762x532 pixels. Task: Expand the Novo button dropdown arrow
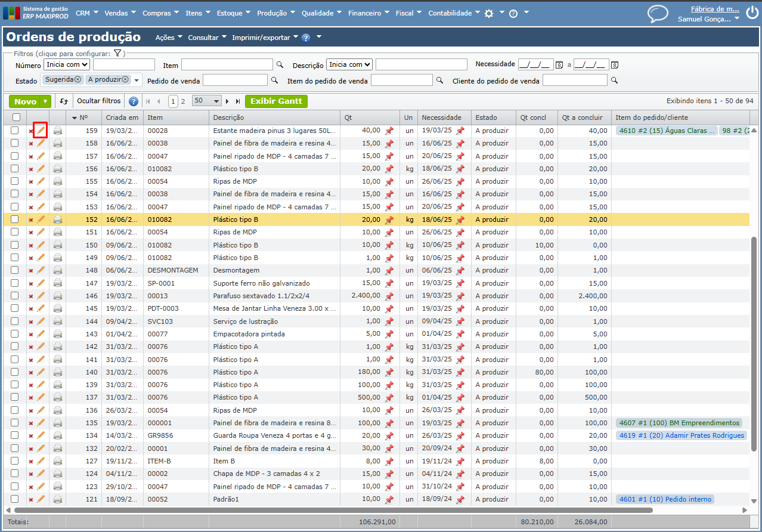45,101
